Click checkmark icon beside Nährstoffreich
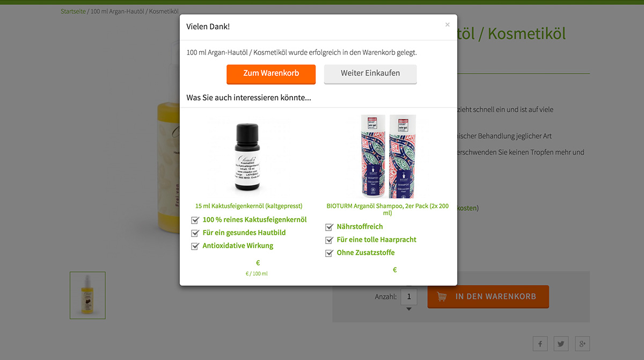 coord(330,227)
